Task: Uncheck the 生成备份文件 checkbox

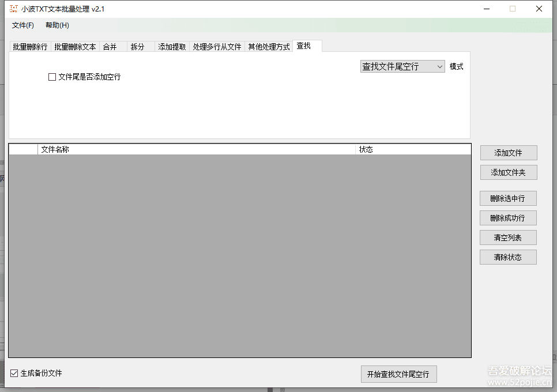Action: pos(13,374)
